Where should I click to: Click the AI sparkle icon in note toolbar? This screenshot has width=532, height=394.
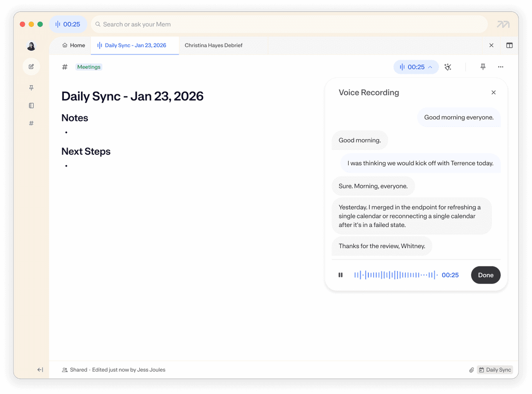[448, 67]
